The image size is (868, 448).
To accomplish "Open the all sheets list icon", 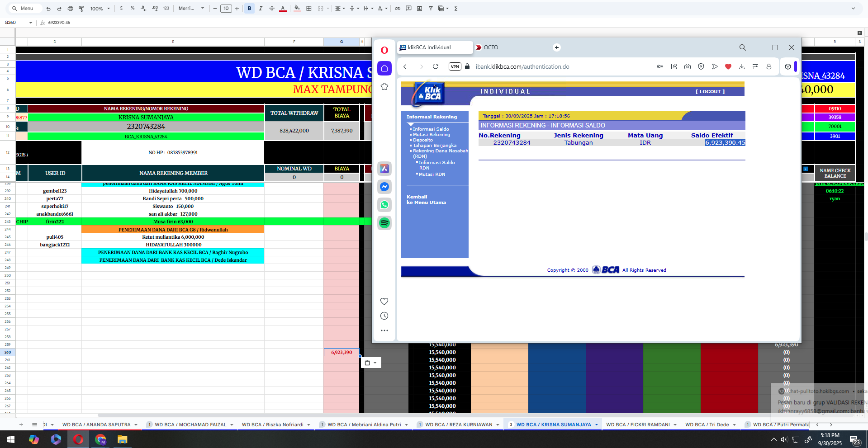I will 34,424.
